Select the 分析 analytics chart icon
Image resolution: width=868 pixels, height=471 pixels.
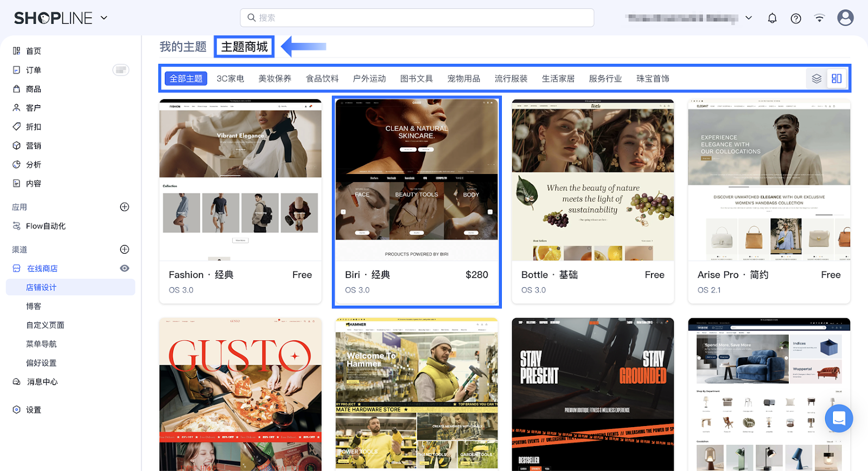[x=17, y=165]
